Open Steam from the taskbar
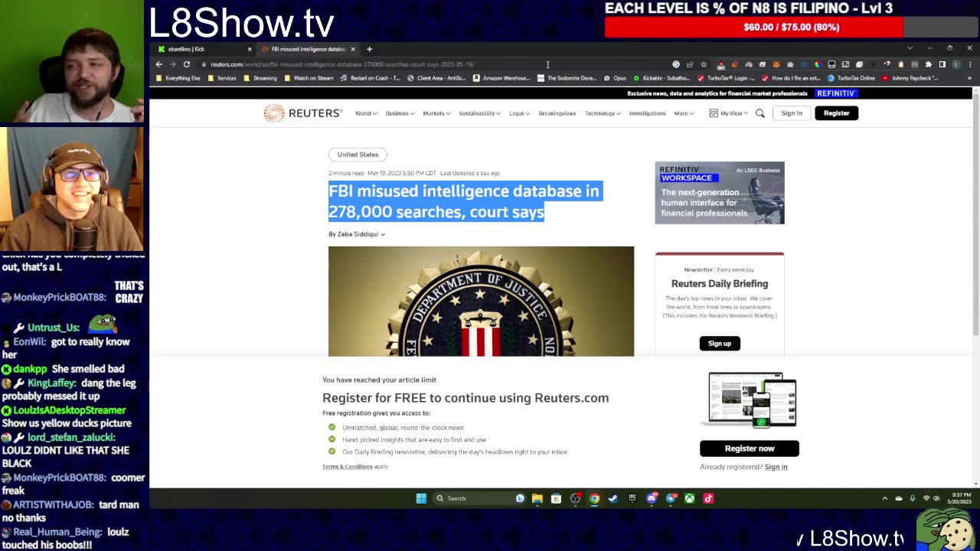Screen dimensions: 980x551 [613, 498]
